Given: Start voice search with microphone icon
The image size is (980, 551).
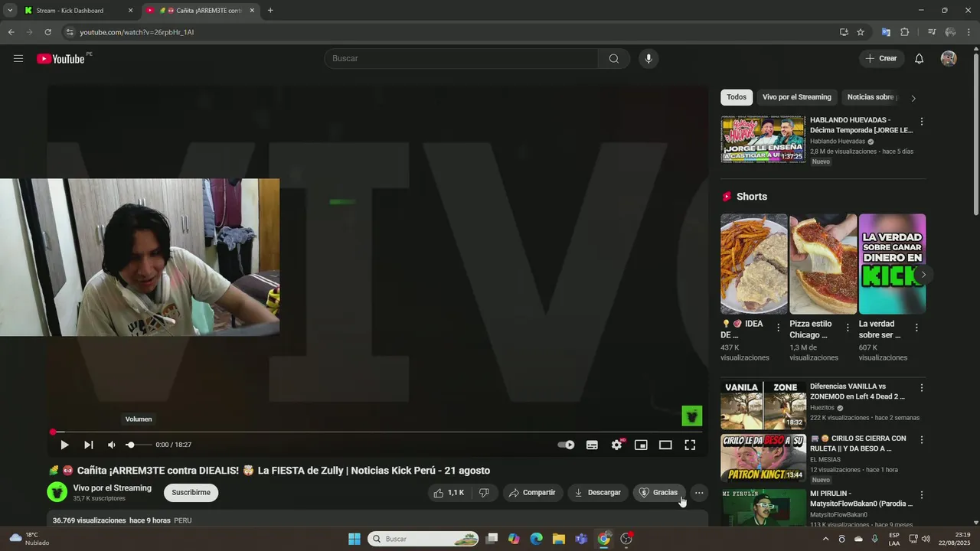Looking at the screenshot, I should (x=648, y=59).
